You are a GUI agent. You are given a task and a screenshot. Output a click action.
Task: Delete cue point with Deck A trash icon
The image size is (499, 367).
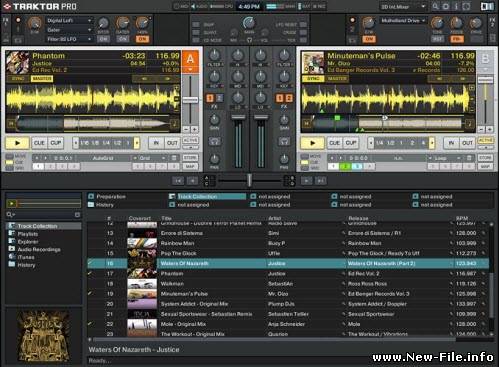(174, 158)
